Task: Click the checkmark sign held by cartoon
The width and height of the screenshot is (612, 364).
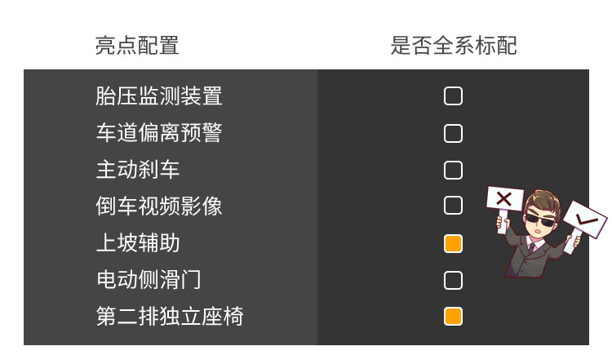Action: tap(585, 220)
